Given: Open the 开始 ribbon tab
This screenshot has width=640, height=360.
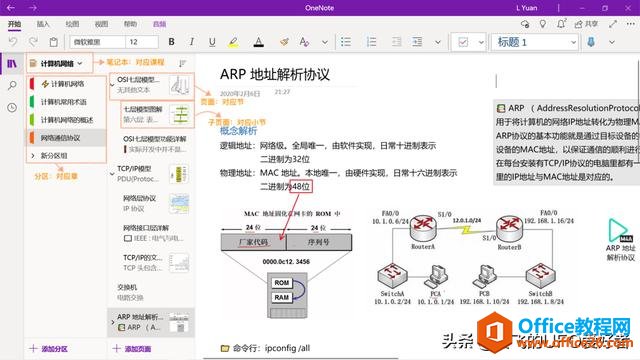Looking at the screenshot, I should click(x=14, y=24).
